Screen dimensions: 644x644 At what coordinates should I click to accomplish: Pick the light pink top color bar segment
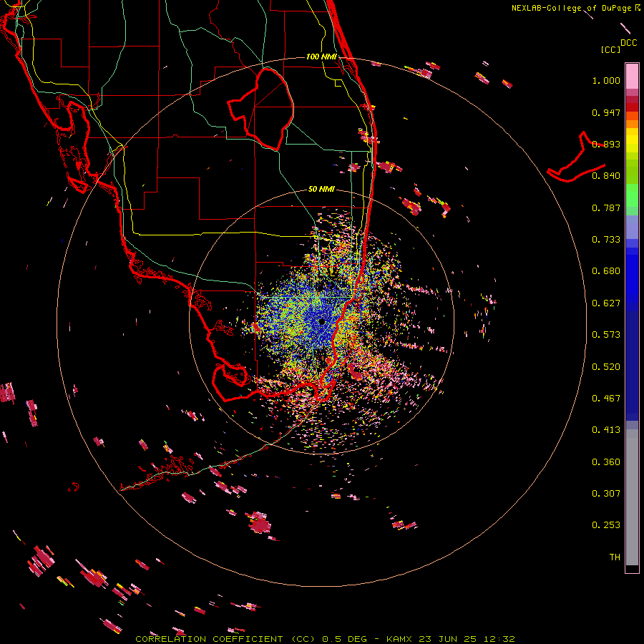tap(632, 77)
